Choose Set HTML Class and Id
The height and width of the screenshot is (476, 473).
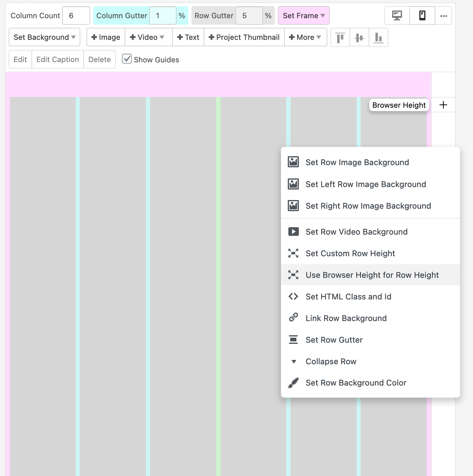348,297
